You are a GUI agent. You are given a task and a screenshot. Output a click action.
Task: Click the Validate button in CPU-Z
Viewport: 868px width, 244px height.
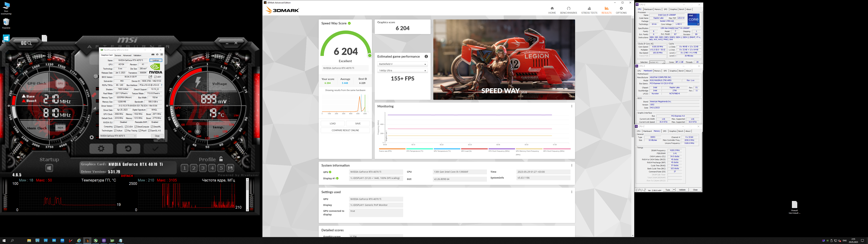pyautogui.click(x=682, y=190)
